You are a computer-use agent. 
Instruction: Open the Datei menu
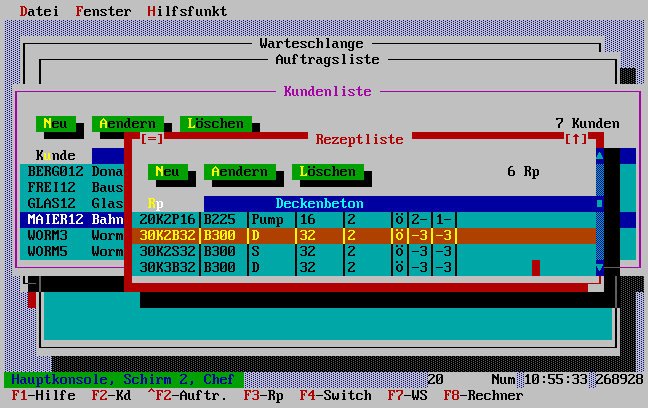click(x=39, y=11)
